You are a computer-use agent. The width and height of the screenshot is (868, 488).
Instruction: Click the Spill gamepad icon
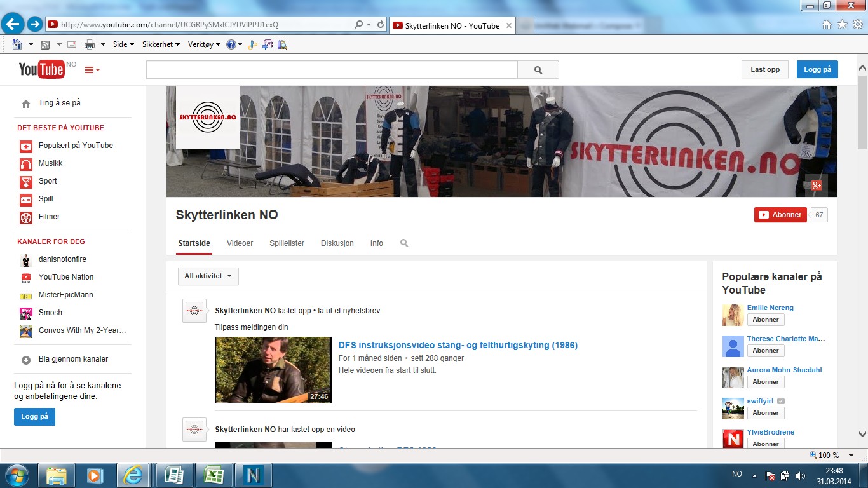[x=26, y=199]
